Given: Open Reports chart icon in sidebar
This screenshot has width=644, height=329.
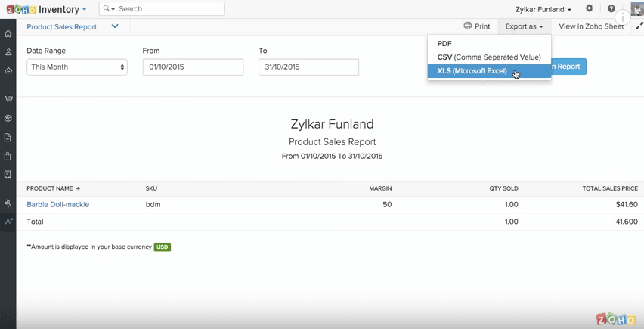Looking at the screenshot, I should tap(8, 222).
